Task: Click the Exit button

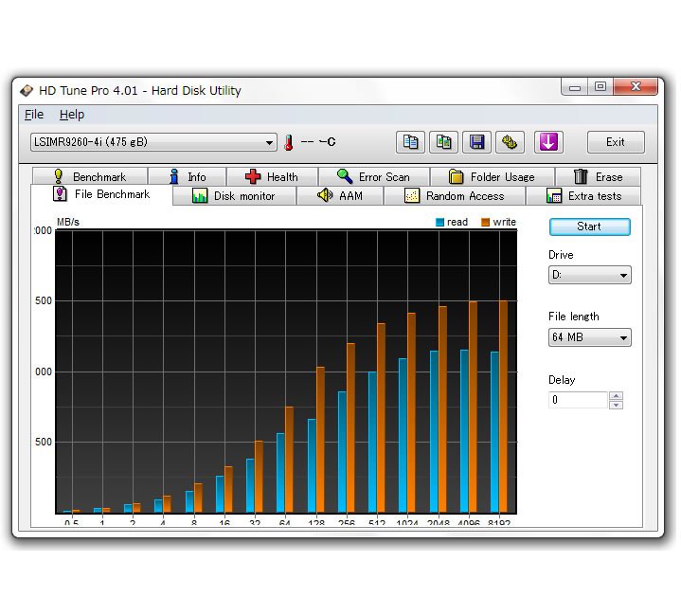Action: pos(615,142)
